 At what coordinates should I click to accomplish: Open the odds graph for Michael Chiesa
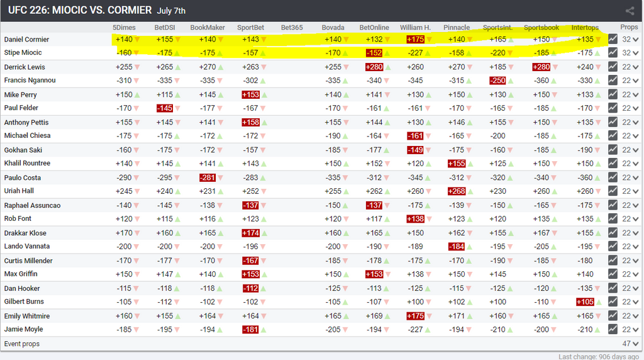(x=613, y=135)
